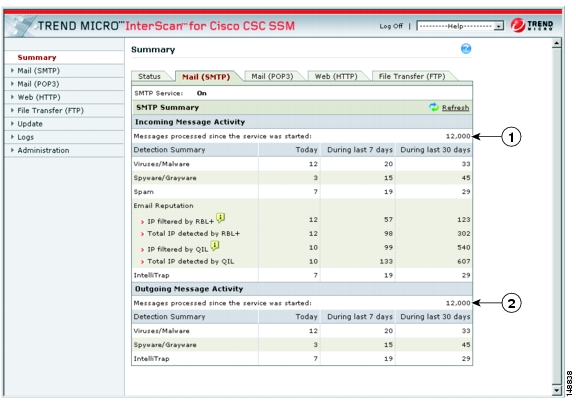Click the Outgoing Message Activity heading

coord(189,289)
